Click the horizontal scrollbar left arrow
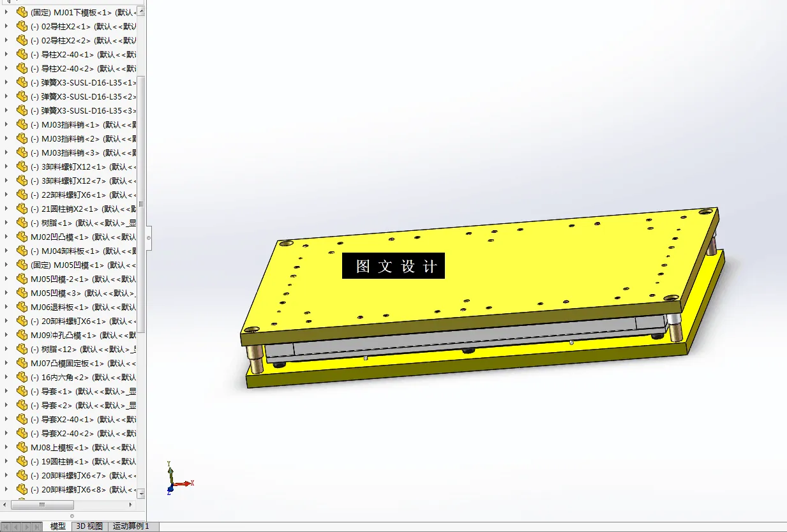 click(6, 505)
